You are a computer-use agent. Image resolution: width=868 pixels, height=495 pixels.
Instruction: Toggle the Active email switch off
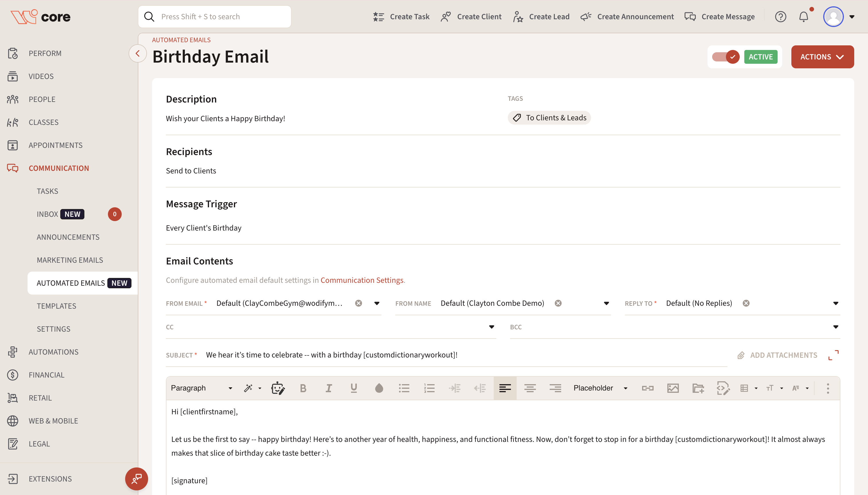[x=726, y=57]
